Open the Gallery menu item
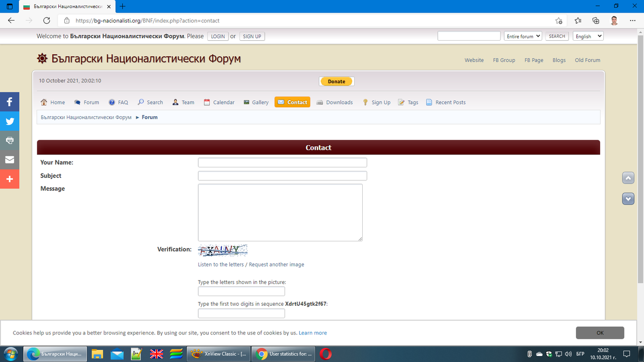The image size is (644, 362). coord(256,102)
